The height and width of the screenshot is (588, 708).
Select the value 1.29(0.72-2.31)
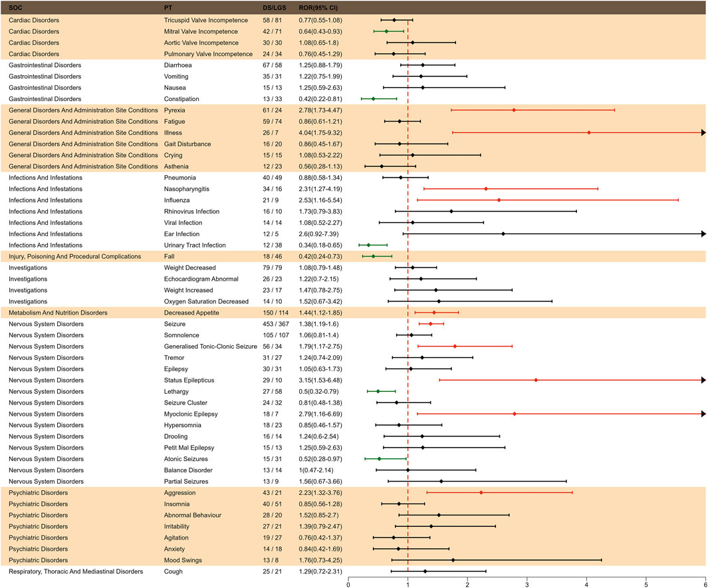(x=320, y=571)
